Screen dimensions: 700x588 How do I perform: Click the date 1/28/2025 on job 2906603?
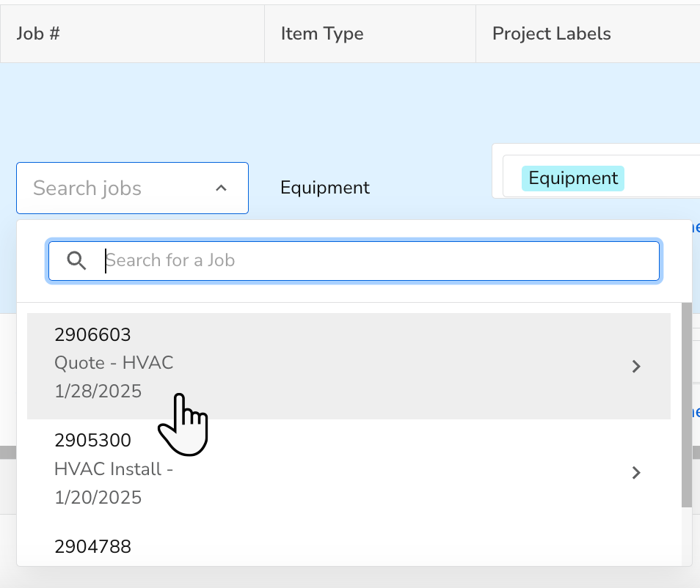pos(98,391)
